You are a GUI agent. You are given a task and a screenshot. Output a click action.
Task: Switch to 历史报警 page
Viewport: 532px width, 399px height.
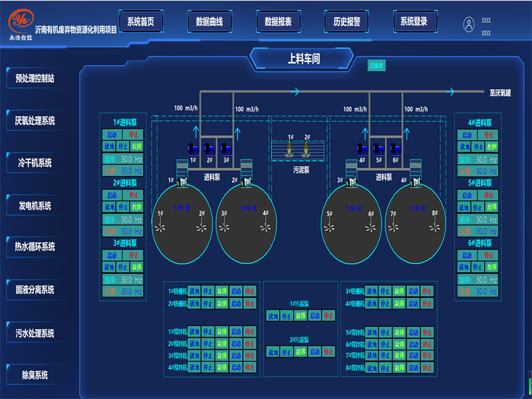point(346,21)
